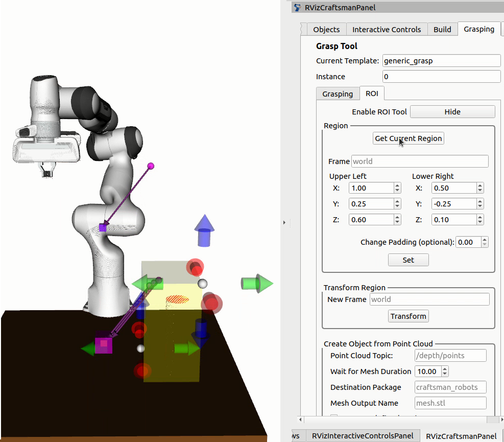This screenshot has height=442, width=504.
Task: Decrease the Lower Right Z value
Action: pos(480,222)
